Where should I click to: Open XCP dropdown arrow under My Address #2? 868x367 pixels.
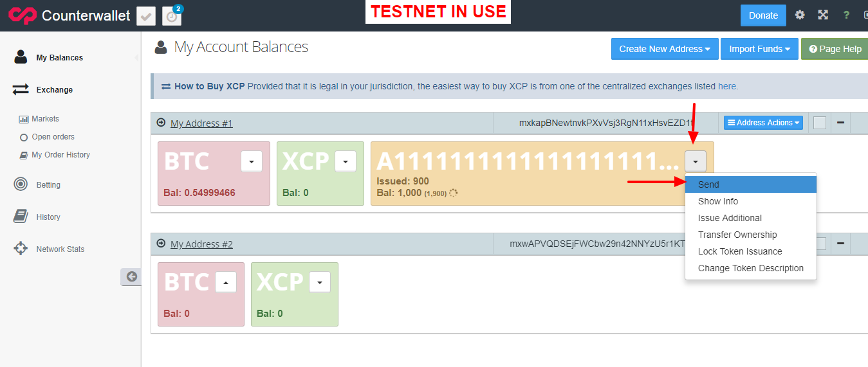(320, 282)
